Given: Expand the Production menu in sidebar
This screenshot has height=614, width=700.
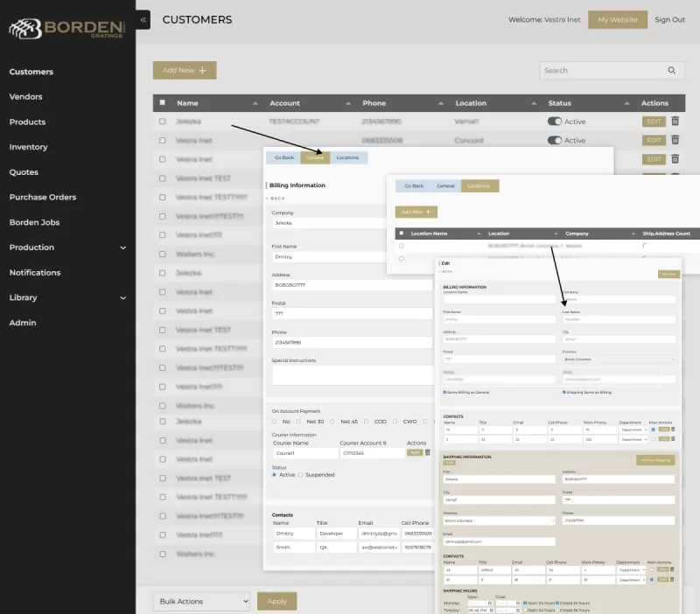Looking at the screenshot, I should (x=122, y=248).
